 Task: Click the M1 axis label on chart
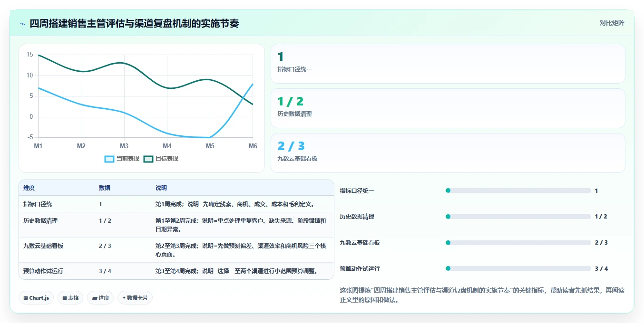coord(38,146)
